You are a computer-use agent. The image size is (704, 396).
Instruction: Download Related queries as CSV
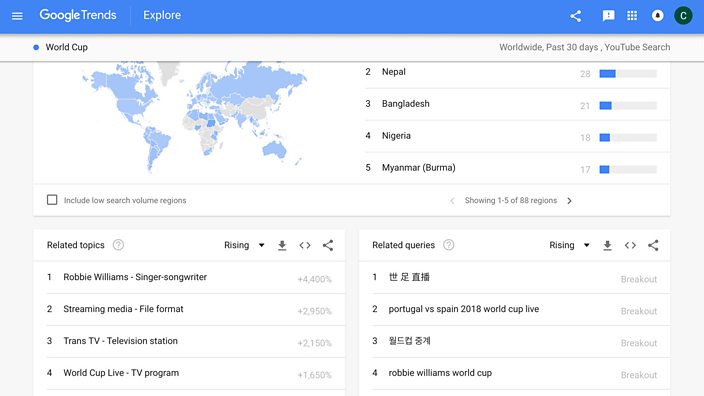tap(607, 245)
